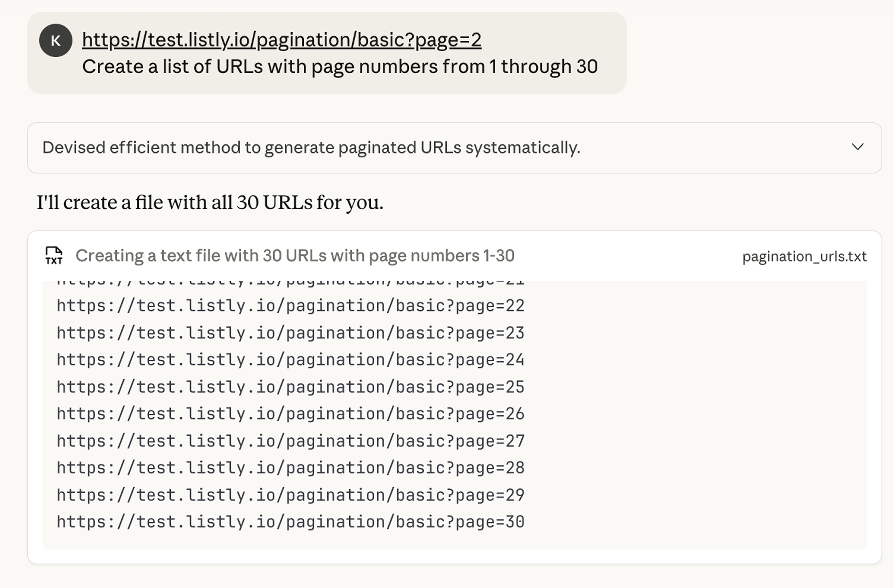Image resolution: width=894 pixels, height=588 pixels.
Task: Click the pagination_urls.txt file name
Action: pos(804,257)
